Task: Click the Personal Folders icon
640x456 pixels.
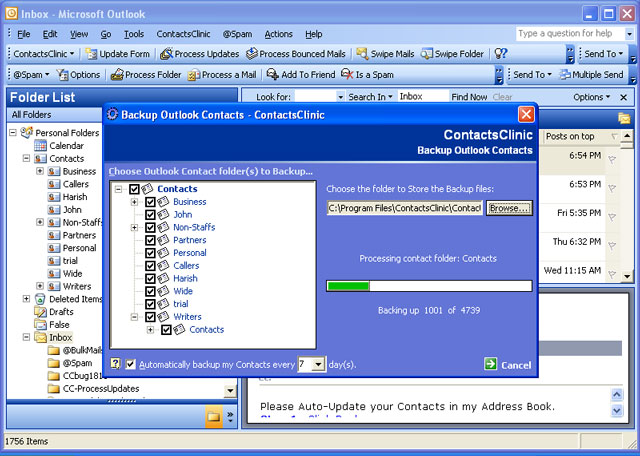Action: pos(27,132)
